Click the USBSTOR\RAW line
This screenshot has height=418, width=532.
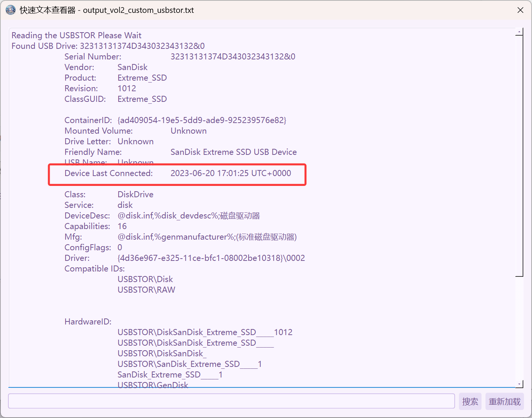[x=146, y=290]
